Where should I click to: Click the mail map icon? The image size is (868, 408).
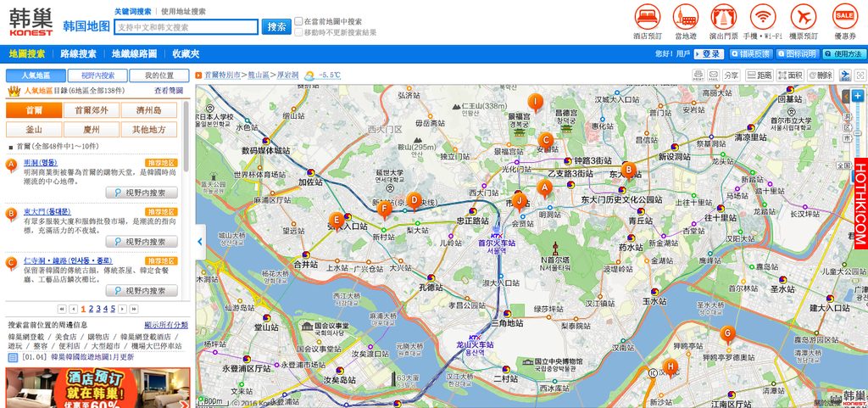(713, 75)
